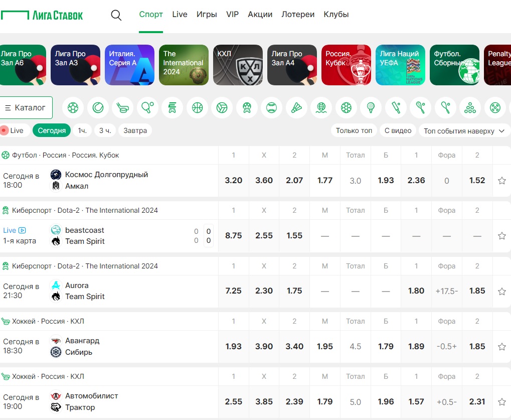Open the Клубы tab
The image size is (511, 420).
336,15
